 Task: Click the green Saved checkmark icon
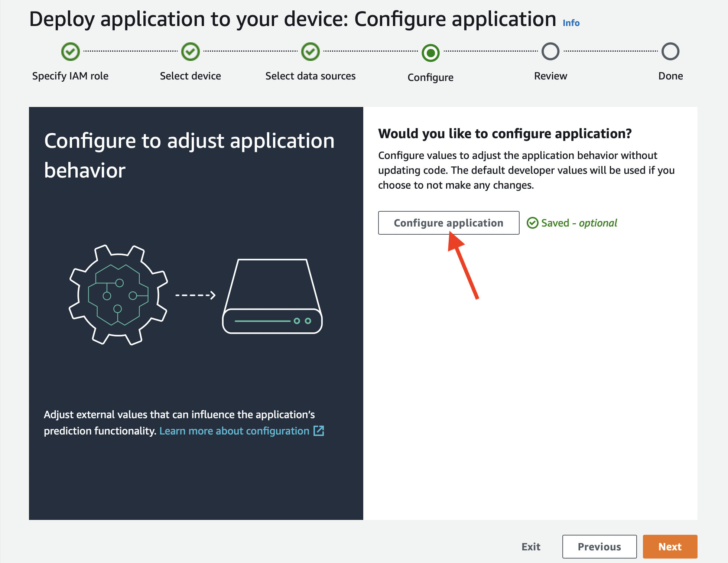tap(533, 223)
